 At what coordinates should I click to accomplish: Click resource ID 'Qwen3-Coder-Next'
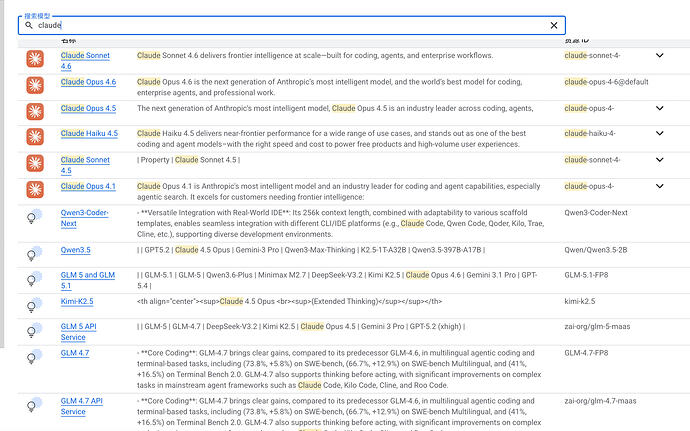596,213
